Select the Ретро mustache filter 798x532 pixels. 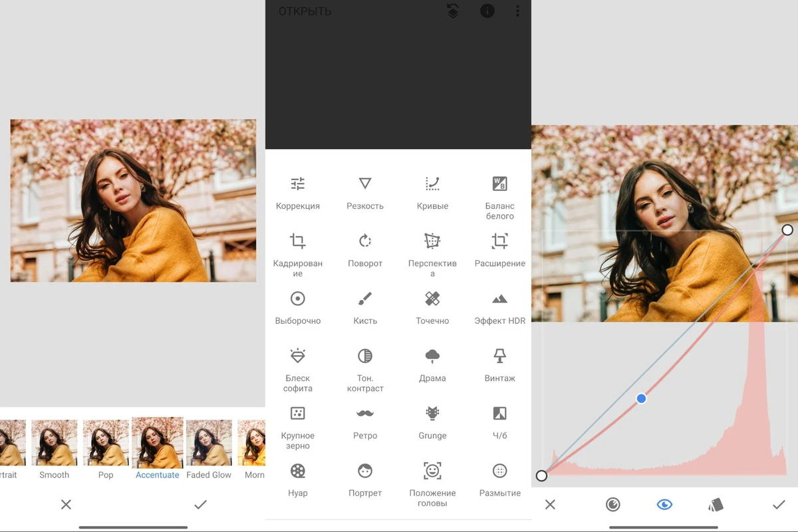point(365,422)
